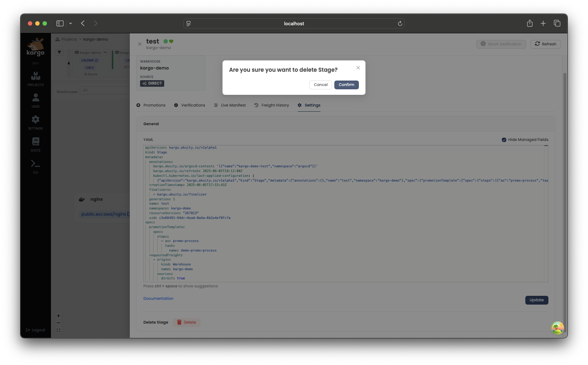Screen dimensions: 588x365
Task: Open the CLI terminal icon
Action: [36, 166]
